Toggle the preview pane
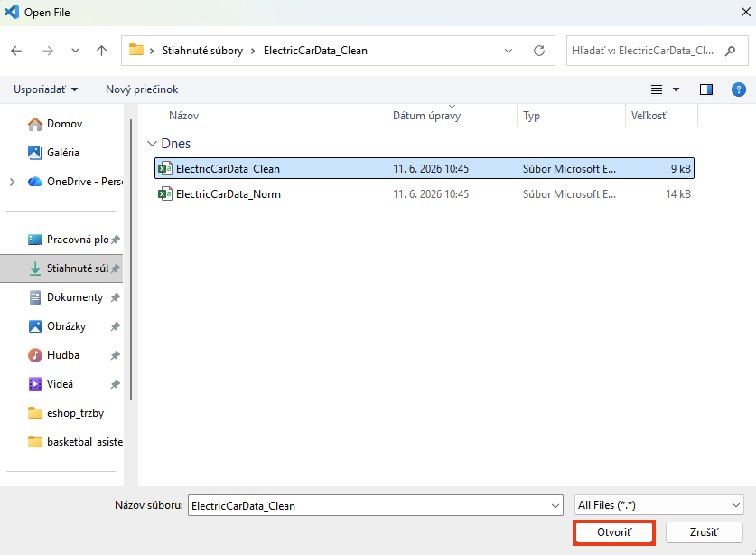The height and width of the screenshot is (555, 756). [x=706, y=89]
